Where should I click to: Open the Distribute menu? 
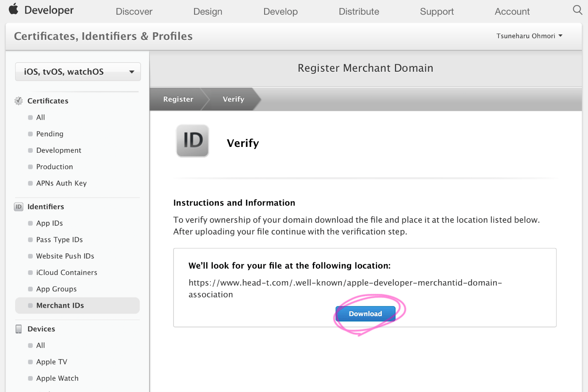(359, 12)
